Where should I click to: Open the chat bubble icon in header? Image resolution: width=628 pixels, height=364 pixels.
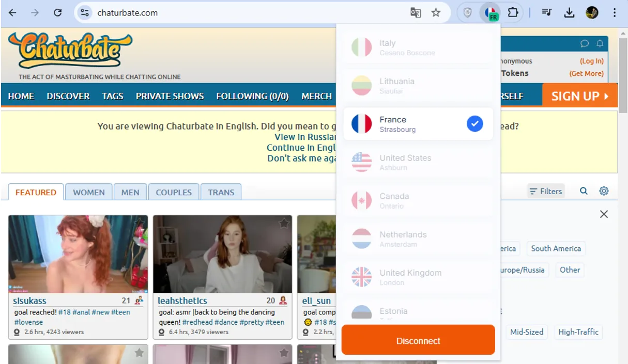tap(585, 43)
